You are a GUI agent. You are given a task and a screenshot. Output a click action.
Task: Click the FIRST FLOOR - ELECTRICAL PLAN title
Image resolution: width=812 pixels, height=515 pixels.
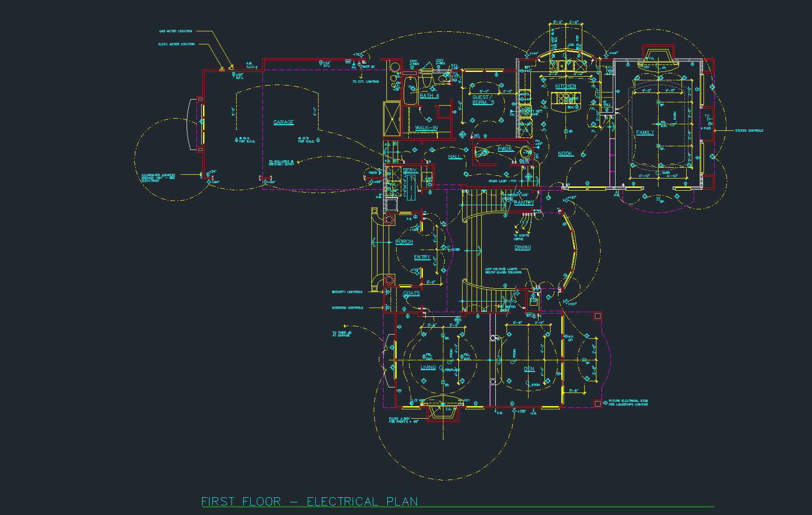click(x=309, y=501)
